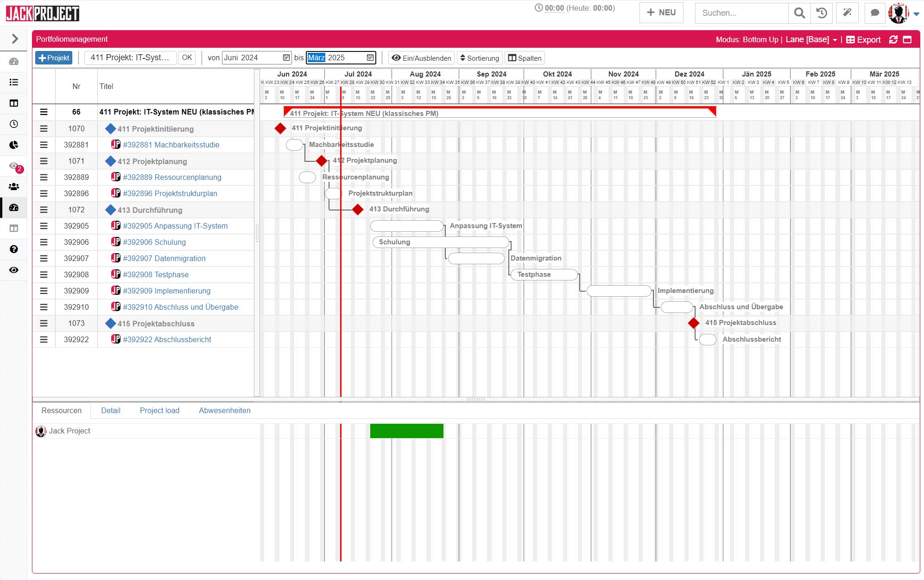Open the pie chart reports sidebar icon
Screen dimensions: 924x580
pos(14,145)
